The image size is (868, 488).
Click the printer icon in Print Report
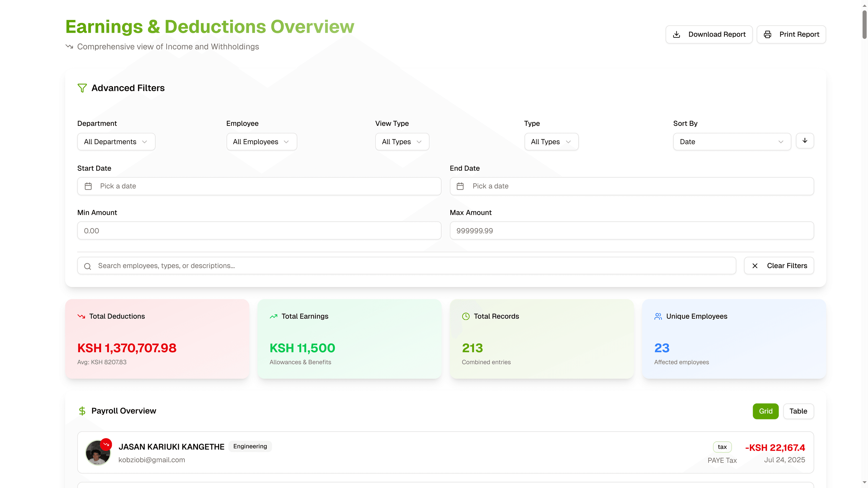[767, 34]
